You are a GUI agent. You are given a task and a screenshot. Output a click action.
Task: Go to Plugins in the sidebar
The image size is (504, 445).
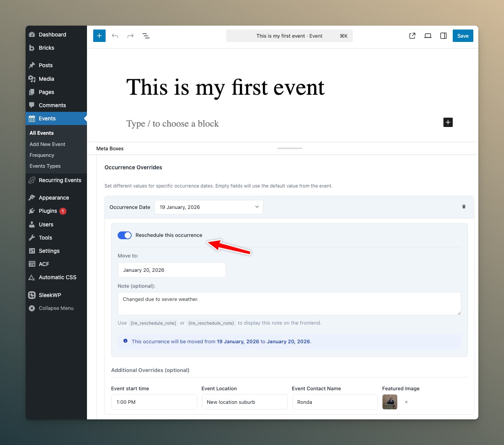coord(48,211)
